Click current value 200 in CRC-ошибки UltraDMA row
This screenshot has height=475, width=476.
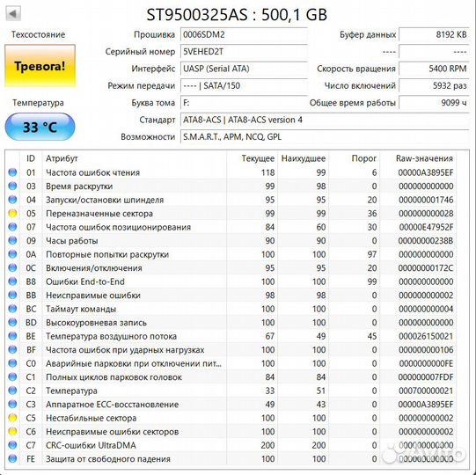click(x=267, y=445)
